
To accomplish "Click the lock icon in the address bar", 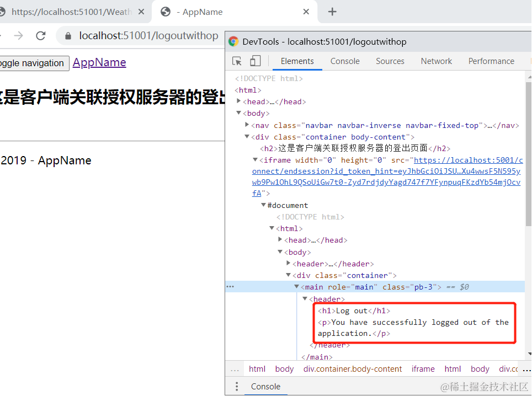I will (x=68, y=36).
